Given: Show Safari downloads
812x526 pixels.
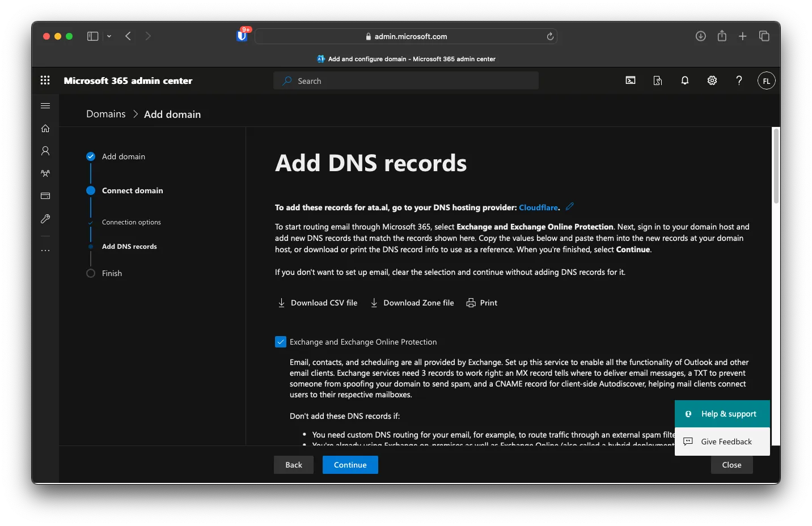Looking at the screenshot, I should [701, 36].
